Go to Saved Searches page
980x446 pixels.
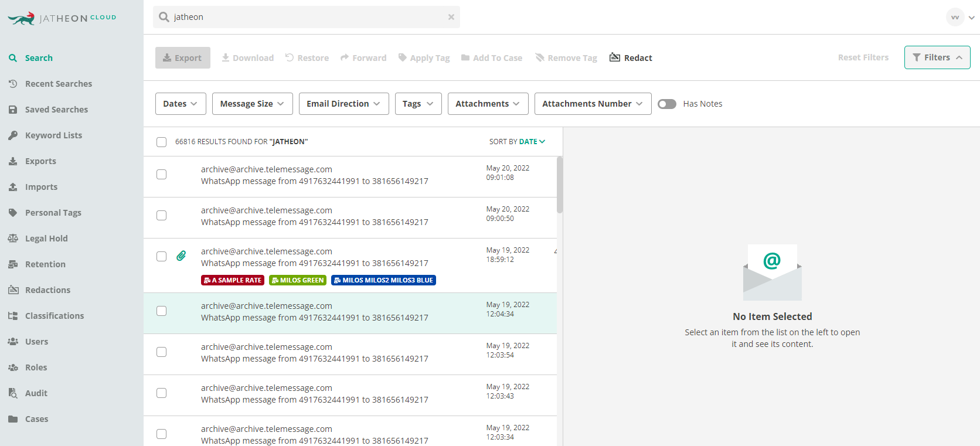[56, 110]
